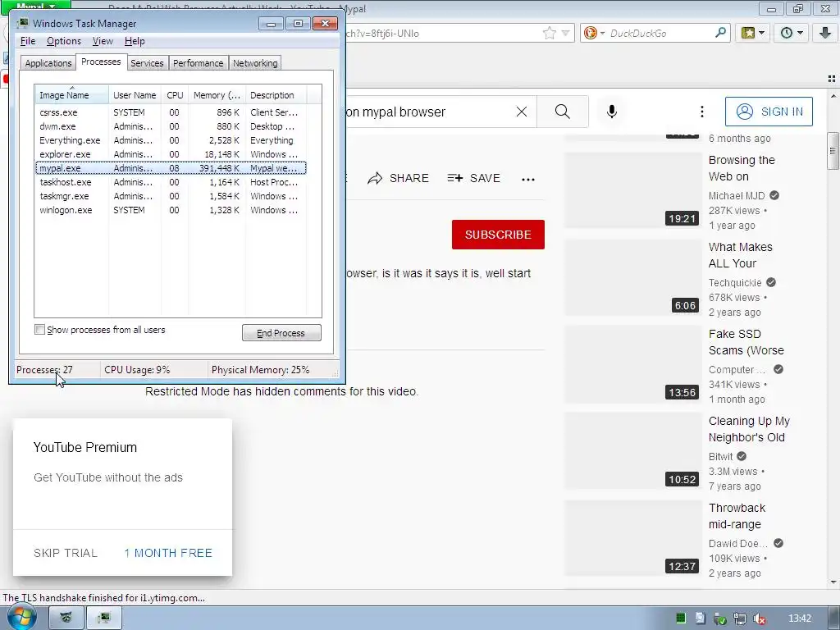Click DuckDuckGo search engine icon
The image size is (840, 630).
pyautogui.click(x=591, y=33)
